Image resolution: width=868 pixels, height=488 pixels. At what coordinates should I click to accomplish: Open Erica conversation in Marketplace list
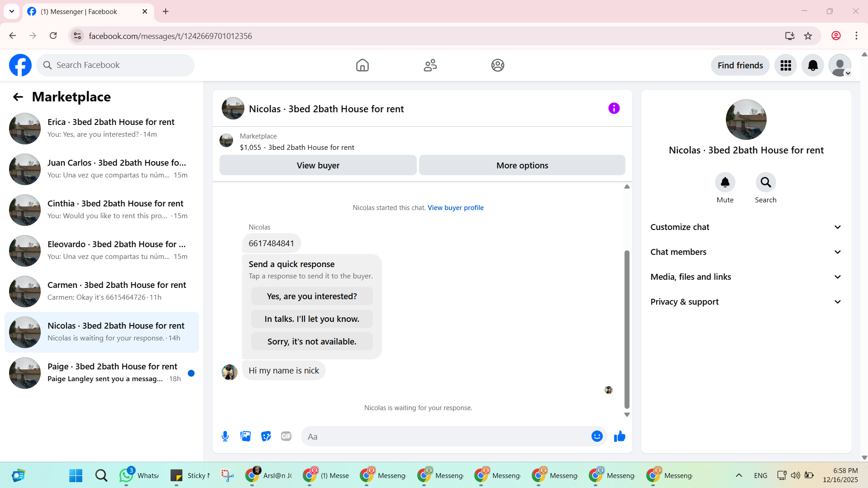tap(102, 129)
